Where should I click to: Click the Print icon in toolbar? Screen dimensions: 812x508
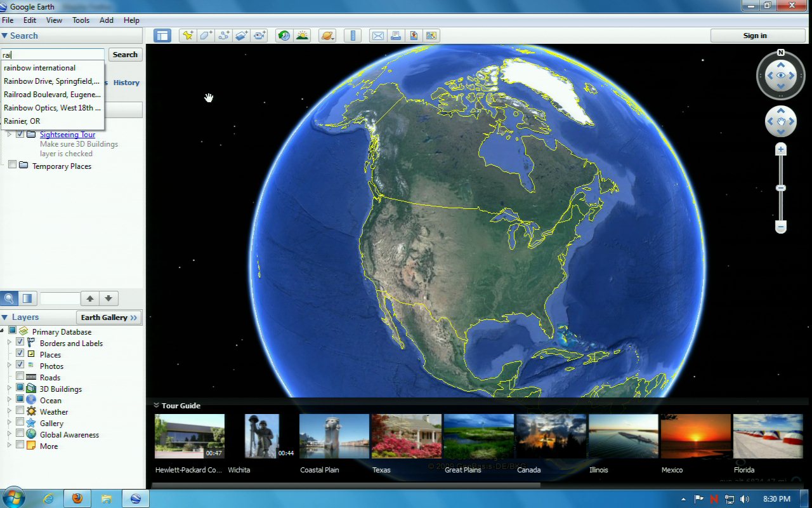click(396, 36)
